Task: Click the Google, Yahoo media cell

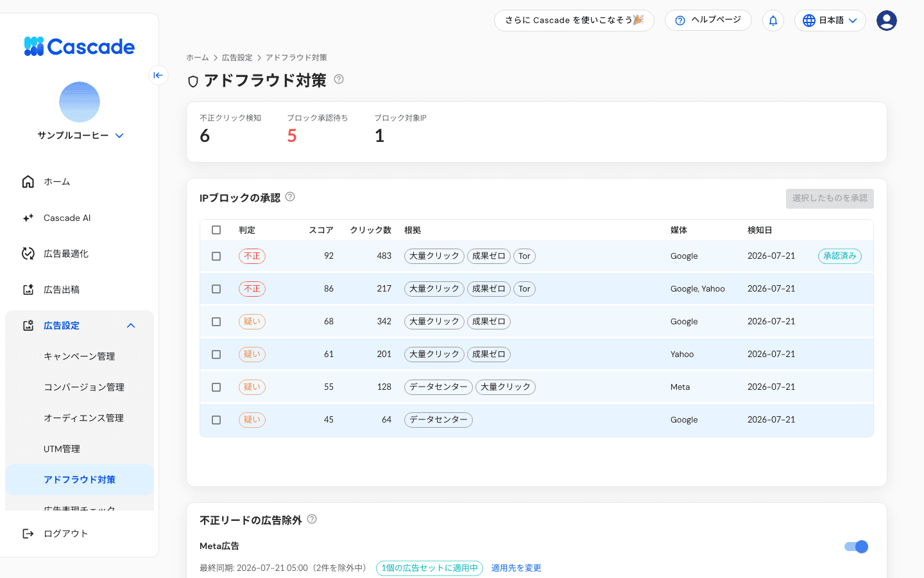Action: 697,289
